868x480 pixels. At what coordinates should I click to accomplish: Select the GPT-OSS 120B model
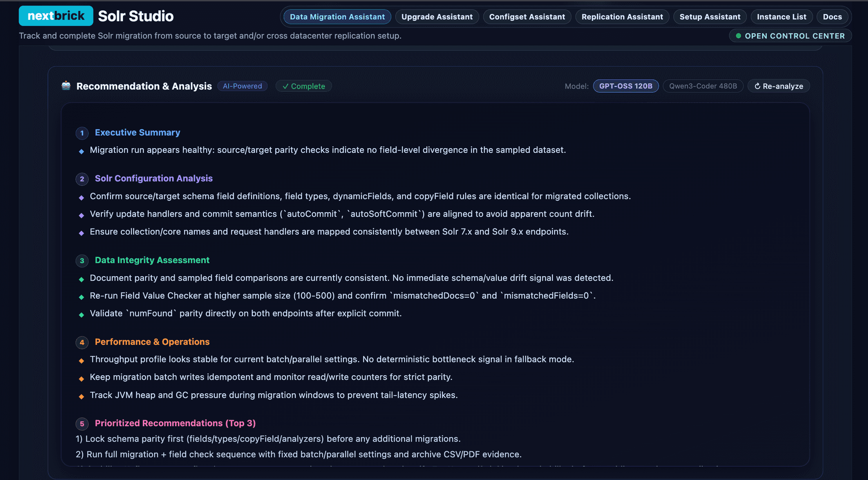tap(626, 86)
